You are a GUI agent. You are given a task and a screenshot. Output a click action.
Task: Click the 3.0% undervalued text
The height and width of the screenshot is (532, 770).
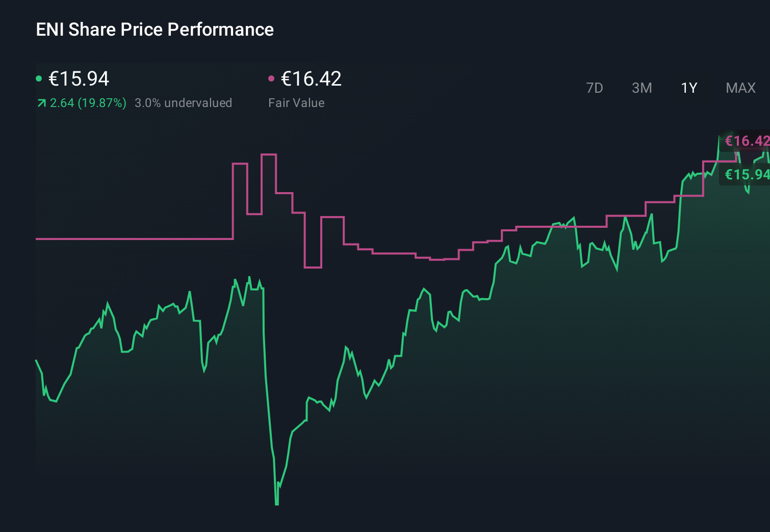coord(184,102)
